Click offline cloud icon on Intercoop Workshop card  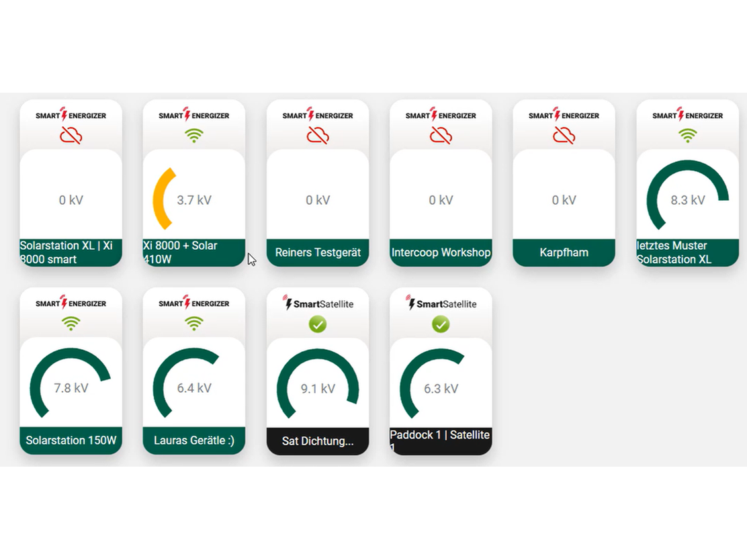coord(441,136)
